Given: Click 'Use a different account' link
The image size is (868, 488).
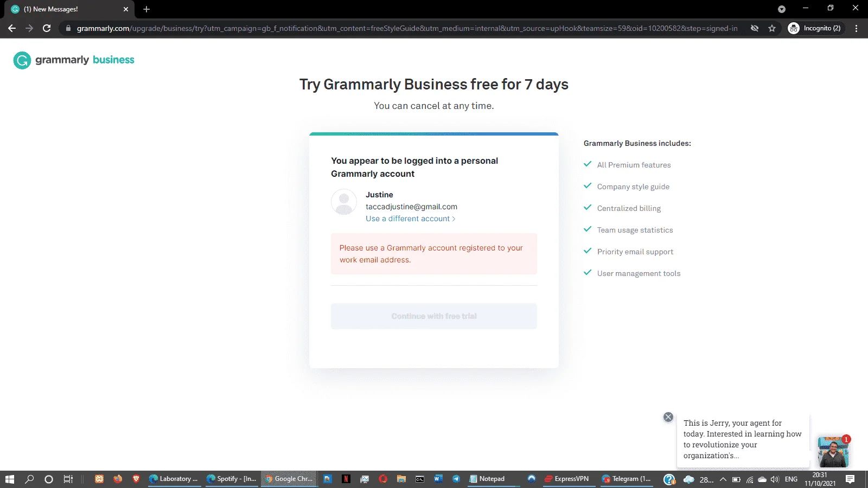Looking at the screenshot, I should (x=411, y=219).
